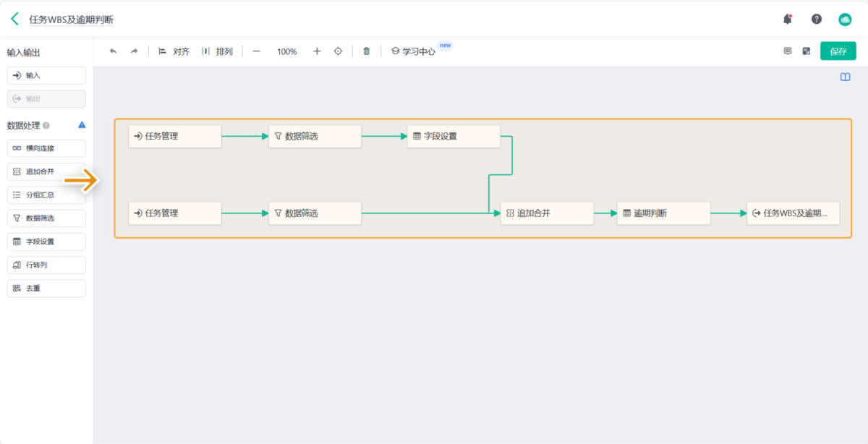Add a 去重 deduplicate node
The height and width of the screenshot is (444, 868).
(x=46, y=288)
